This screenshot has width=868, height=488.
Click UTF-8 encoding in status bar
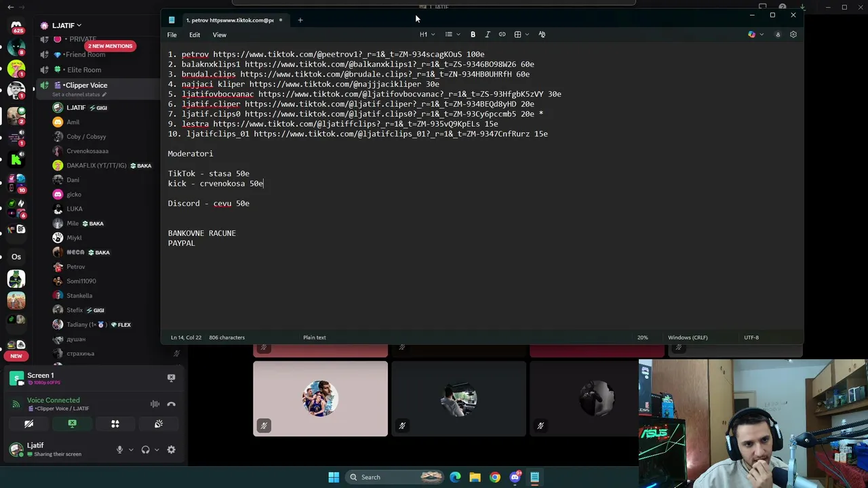pyautogui.click(x=751, y=338)
